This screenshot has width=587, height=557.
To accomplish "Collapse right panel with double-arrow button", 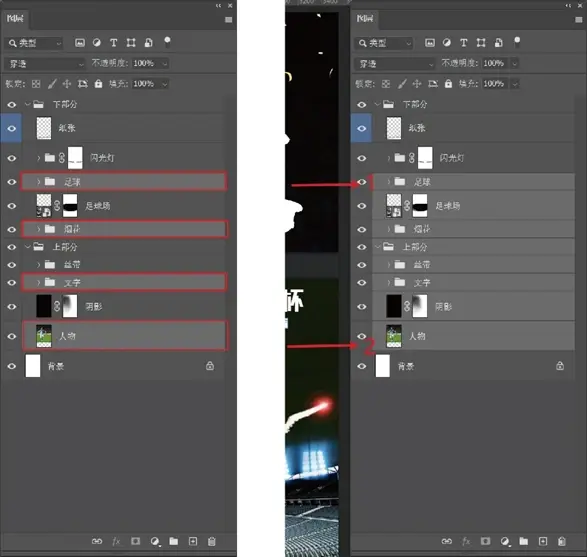I will (x=569, y=6).
